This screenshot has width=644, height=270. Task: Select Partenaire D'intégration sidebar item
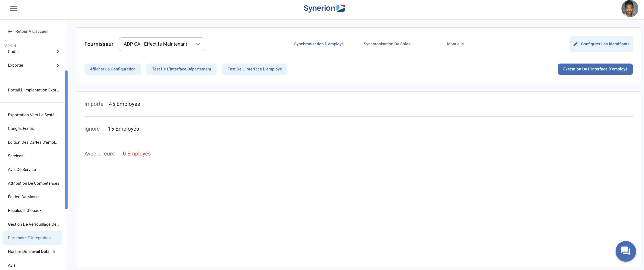[32, 238]
